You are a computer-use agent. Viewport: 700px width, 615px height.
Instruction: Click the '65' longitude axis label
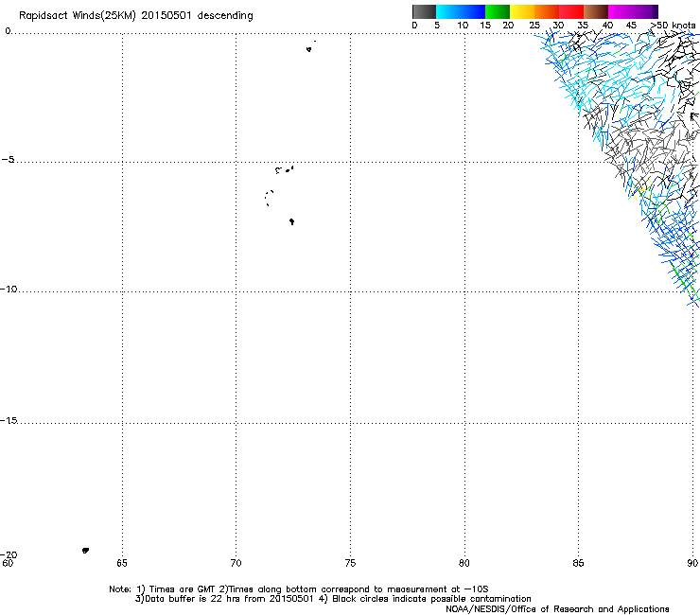122,563
